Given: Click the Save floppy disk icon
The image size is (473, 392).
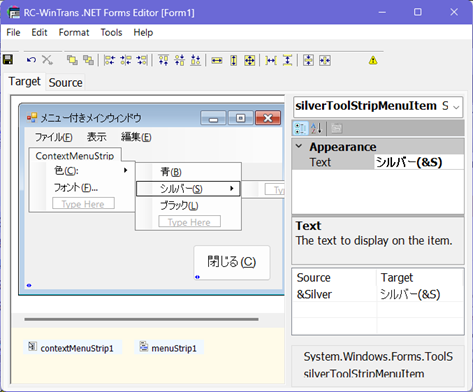Looking at the screenshot, I should [x=8, y=60].
